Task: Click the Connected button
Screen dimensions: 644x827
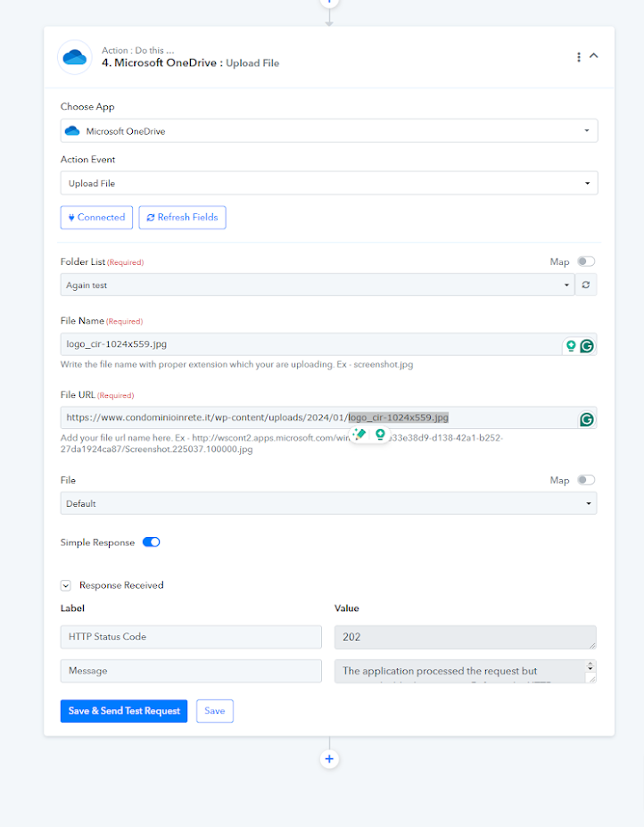Action: [x=96, y=218]
